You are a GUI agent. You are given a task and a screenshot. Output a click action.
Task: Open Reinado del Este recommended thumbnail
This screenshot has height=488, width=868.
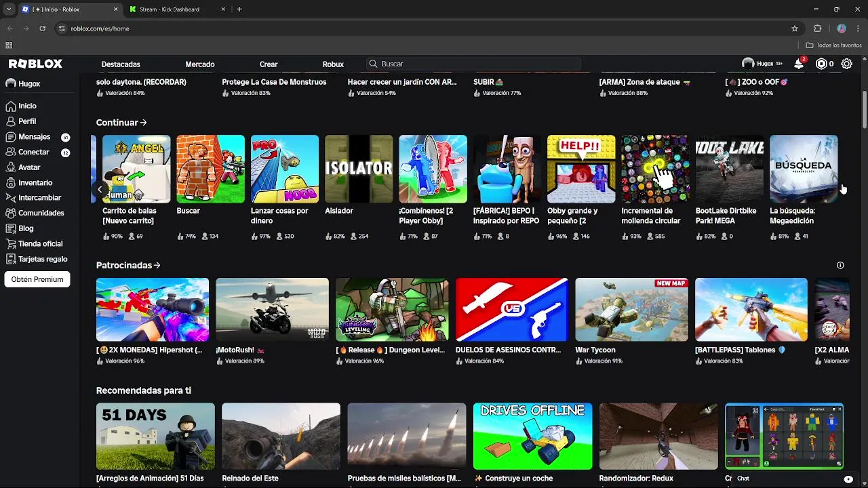281,436
